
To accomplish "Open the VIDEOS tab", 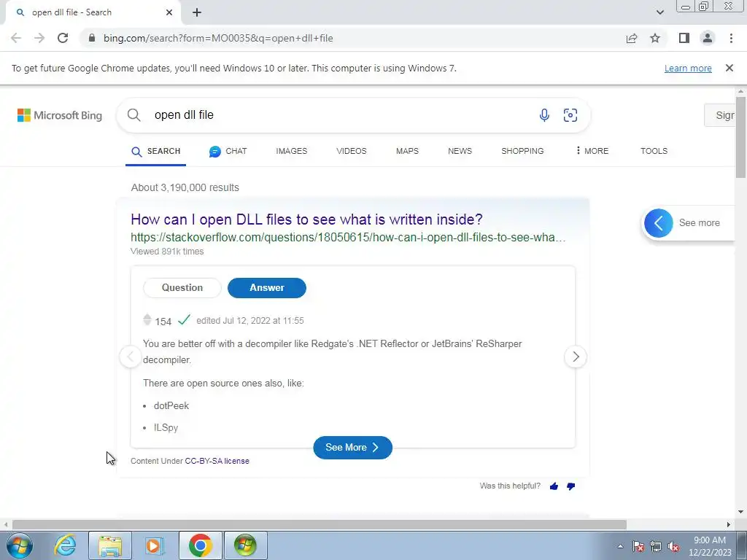I will 352,151.
